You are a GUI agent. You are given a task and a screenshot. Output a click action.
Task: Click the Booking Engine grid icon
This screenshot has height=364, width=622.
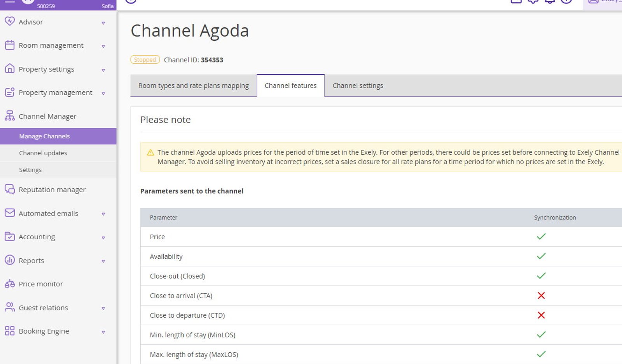coord(10,331)
